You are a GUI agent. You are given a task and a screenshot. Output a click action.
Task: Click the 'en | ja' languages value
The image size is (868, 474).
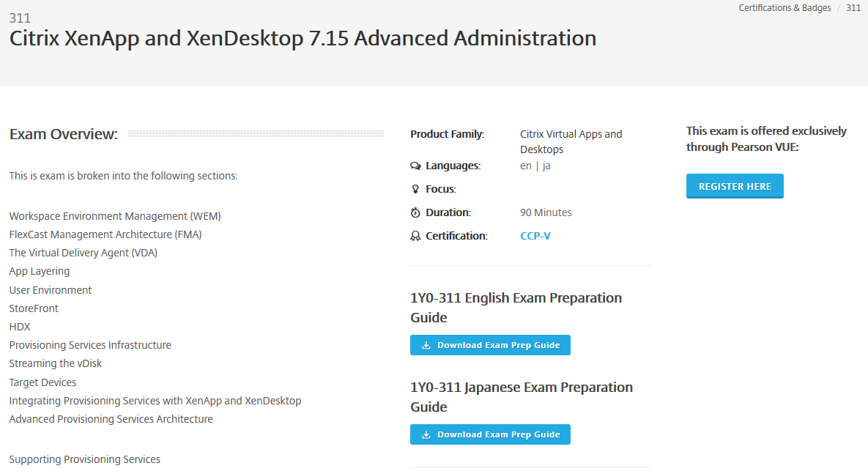[x=535, y=166]
